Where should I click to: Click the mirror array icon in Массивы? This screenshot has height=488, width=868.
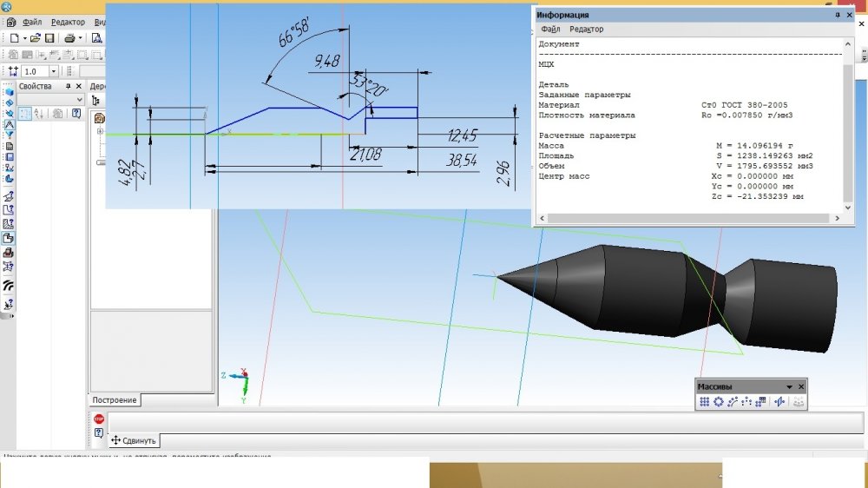coord(779,402)
